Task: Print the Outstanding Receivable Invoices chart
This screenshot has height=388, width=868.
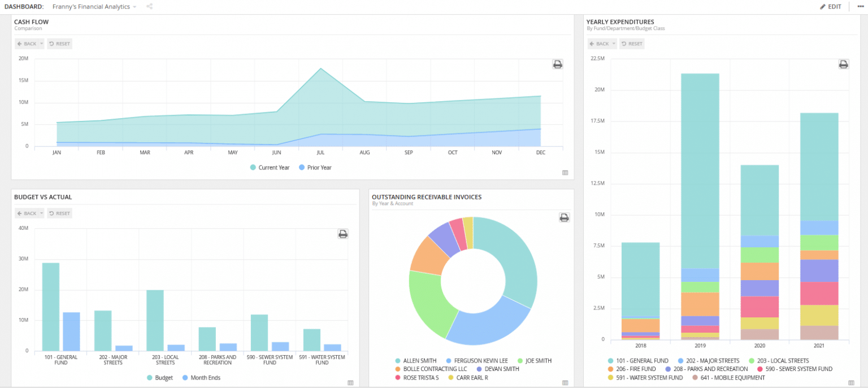Action: (x=563, y=217)
